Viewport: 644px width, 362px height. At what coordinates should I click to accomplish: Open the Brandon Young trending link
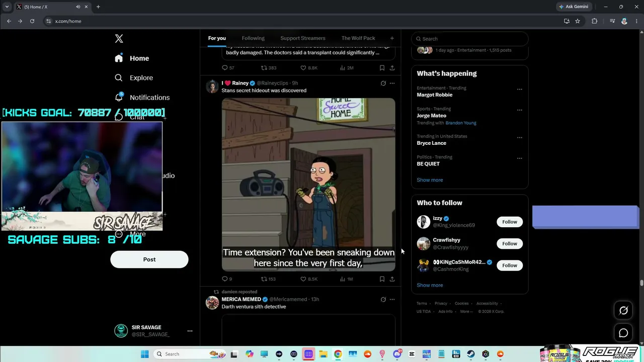461,123
